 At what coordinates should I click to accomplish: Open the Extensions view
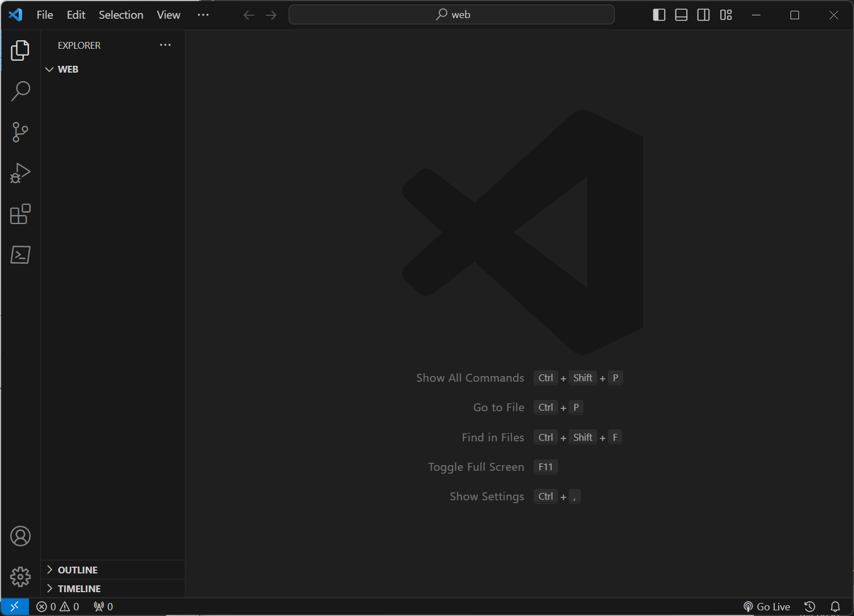pos(20,214)
